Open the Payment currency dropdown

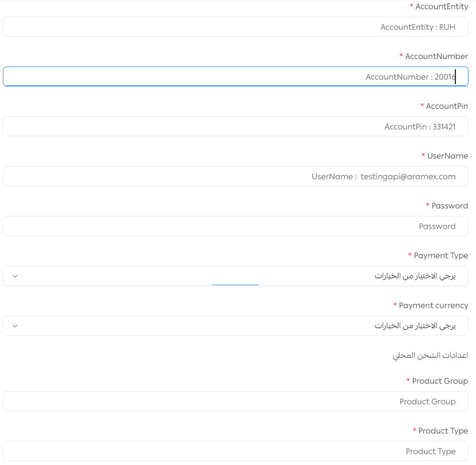point(235,326)
